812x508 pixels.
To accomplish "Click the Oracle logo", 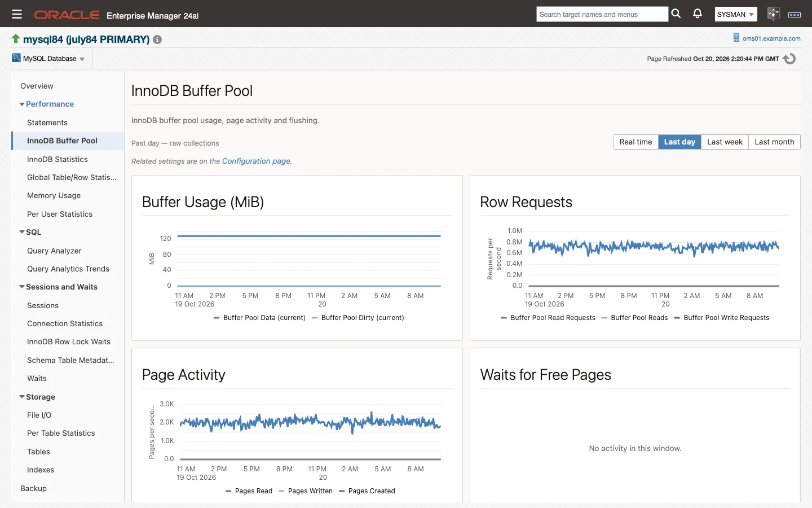I will 67,15.
